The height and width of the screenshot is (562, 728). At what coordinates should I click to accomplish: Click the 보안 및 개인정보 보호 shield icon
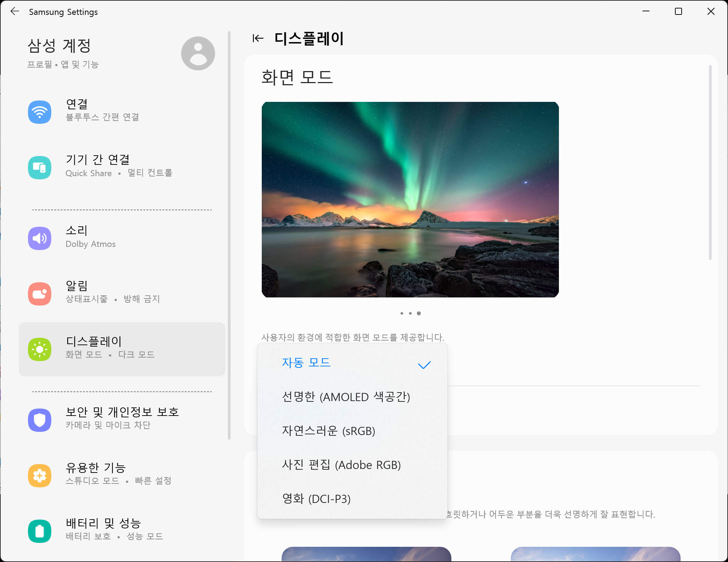pos(40,420)
